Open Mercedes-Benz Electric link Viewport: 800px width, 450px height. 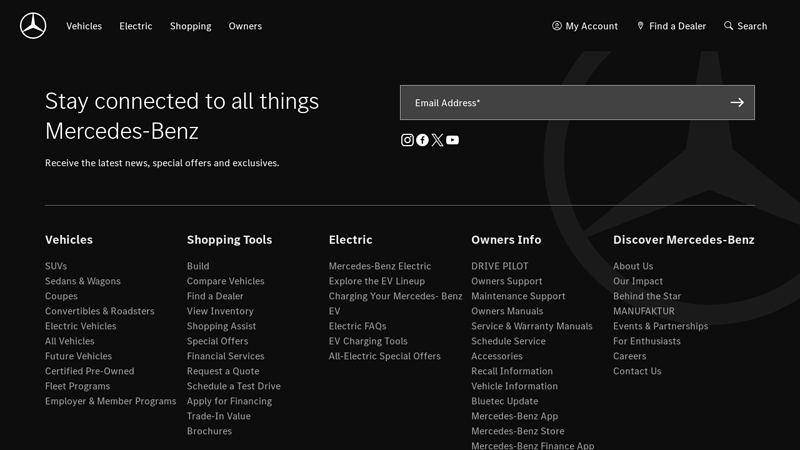click(x=380, y=266)
